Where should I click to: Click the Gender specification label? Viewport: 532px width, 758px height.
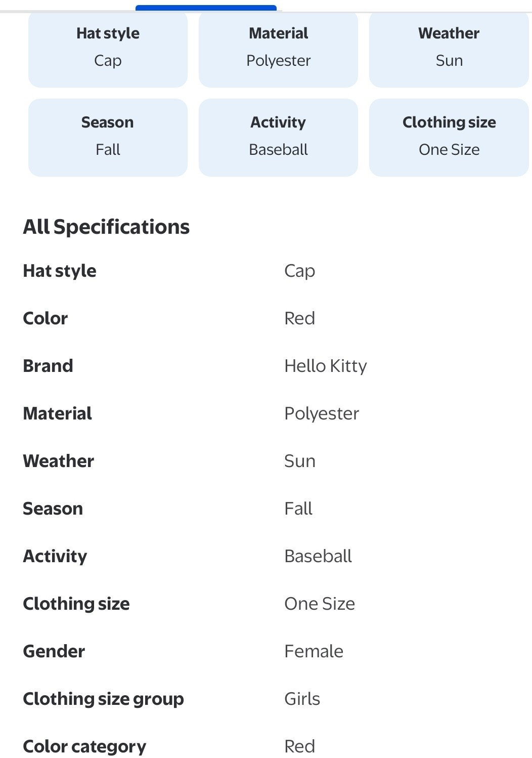[x=54, y=651]
